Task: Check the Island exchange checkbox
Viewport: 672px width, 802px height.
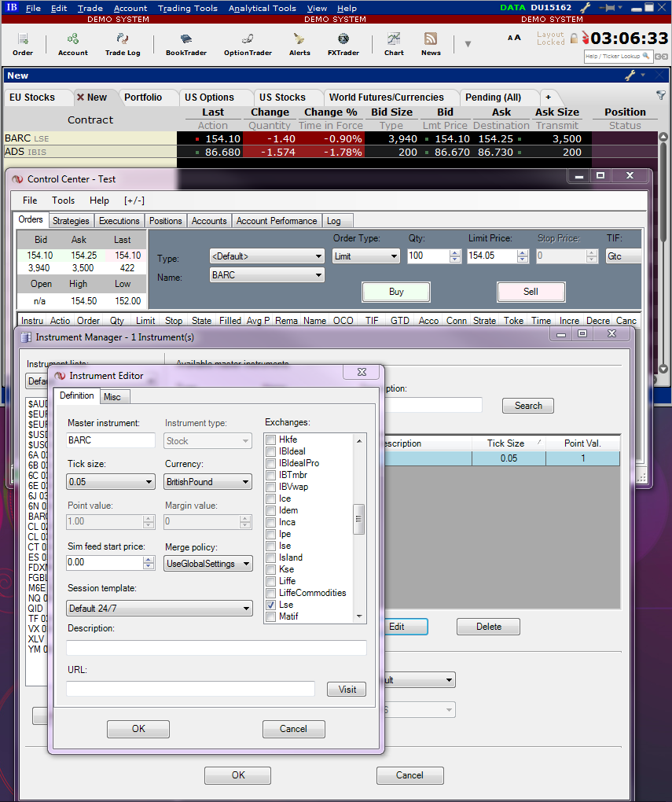Action: coord(271,557)
